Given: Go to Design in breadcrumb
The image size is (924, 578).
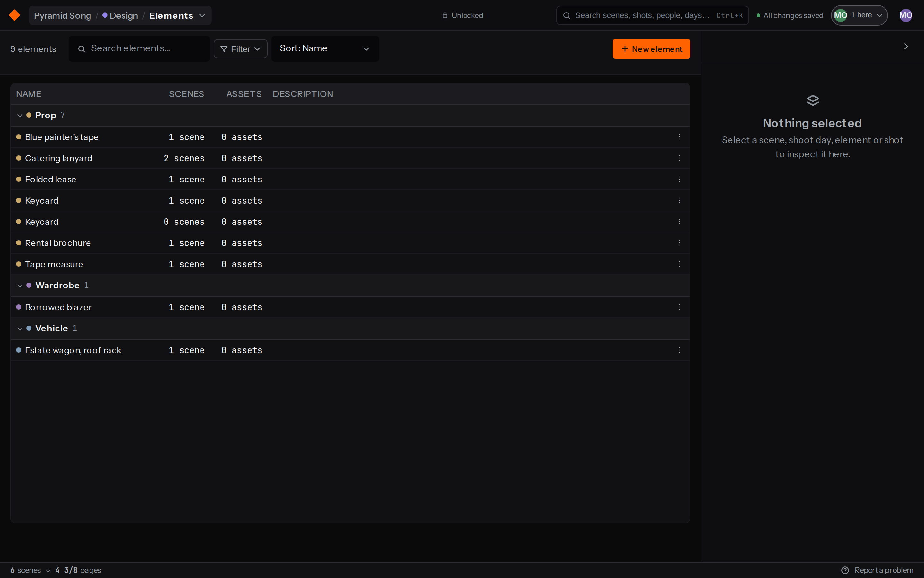Looking at the screenshot, I should 120,16.
